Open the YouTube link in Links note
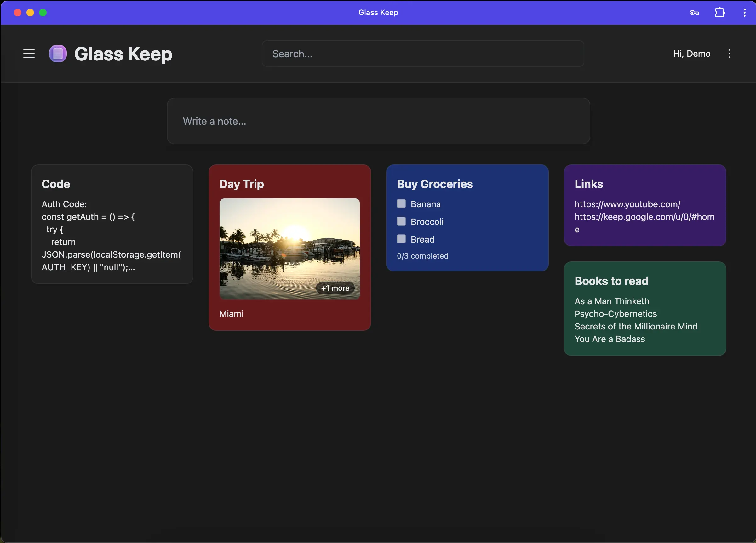 627,204
